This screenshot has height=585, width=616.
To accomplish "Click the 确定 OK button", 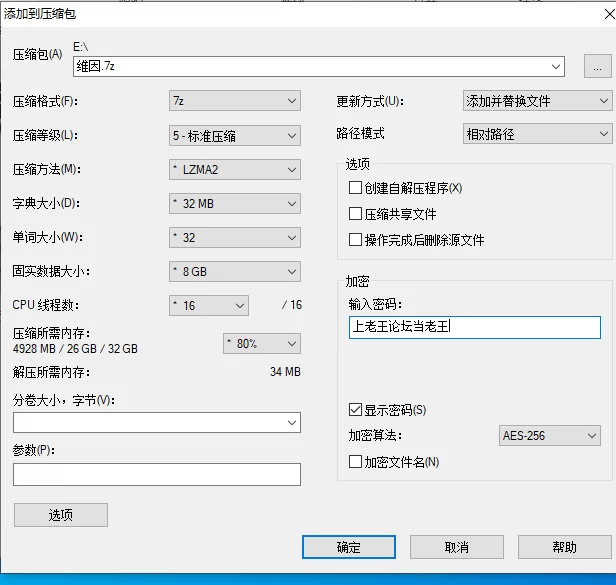I will click(x=349, y=547).
